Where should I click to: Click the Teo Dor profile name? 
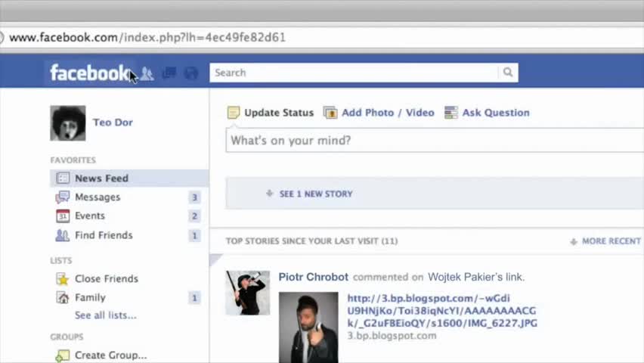tap(113, 123)
